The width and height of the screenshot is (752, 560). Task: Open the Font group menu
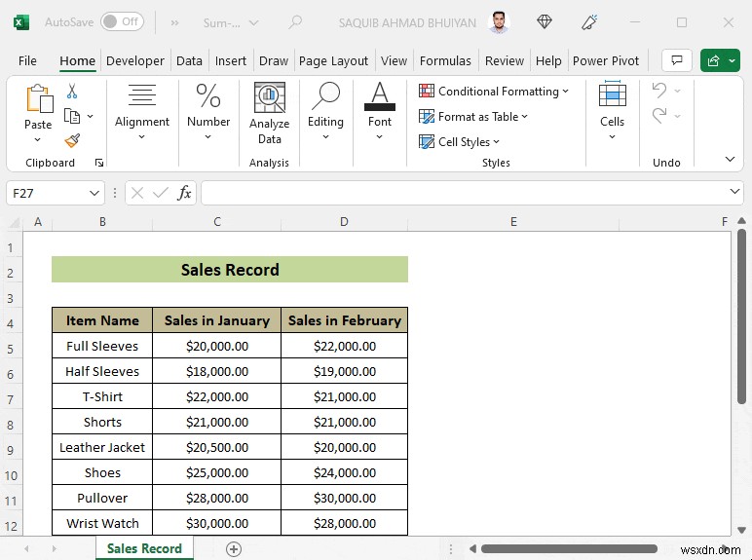pyautogui.click(x=379, y=113)
